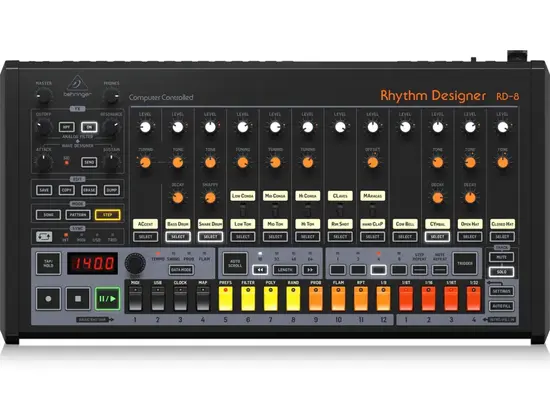Select STEP mode
The width and height of the screenshot is (550, 420).
tap(108, 215)
